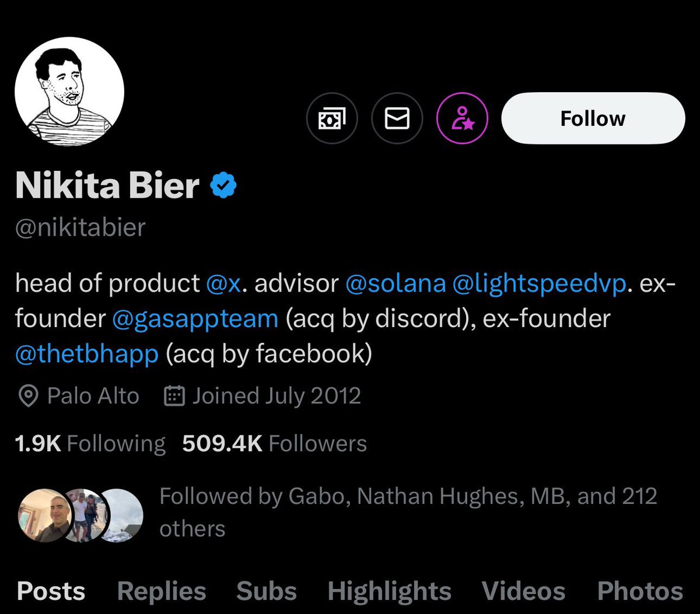
Task: View the 1.9K Following list
Action: pos(90,444)
